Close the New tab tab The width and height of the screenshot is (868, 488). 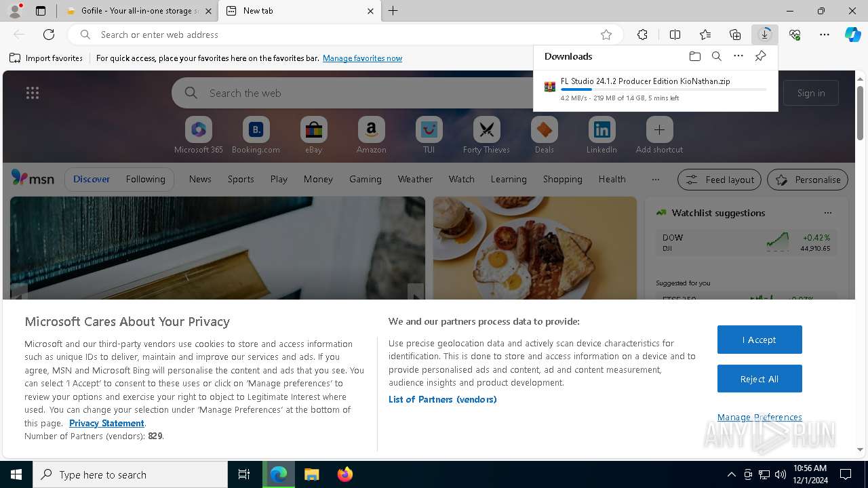370,11
